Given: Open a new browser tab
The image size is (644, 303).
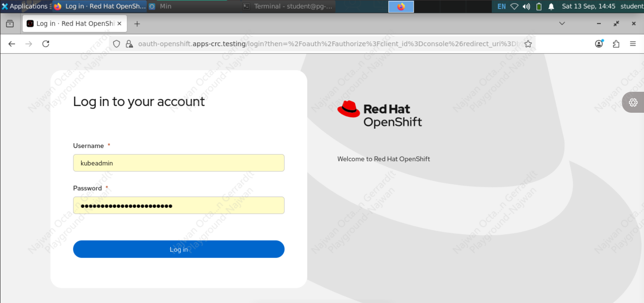Looking at the screenshot, I should 137,24.
